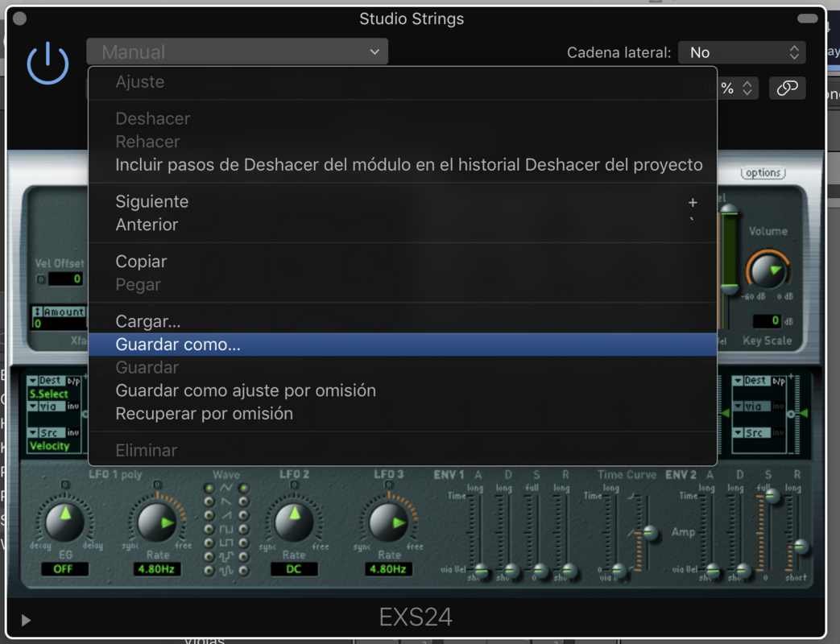The height and width of the screenshot is (644, 840).
Task: Select triangle wave for LFO 1
Action: [x=209, y=488]
